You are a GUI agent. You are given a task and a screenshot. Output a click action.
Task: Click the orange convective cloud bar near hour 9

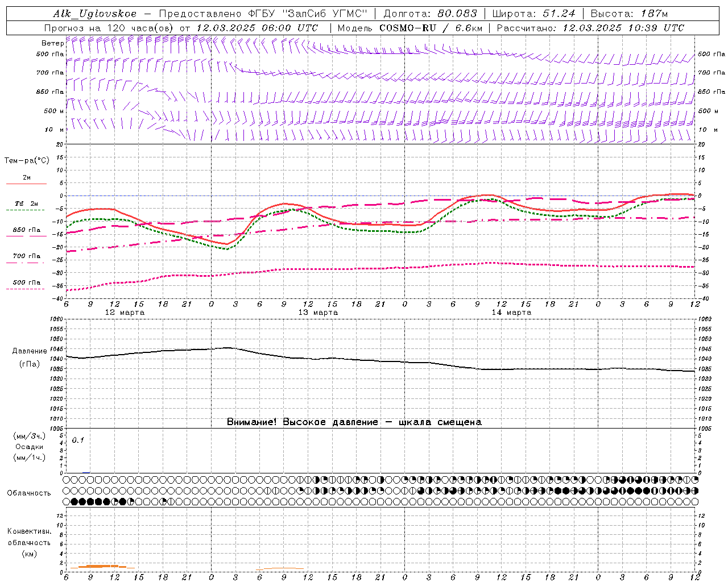click(x=102, y=566)
